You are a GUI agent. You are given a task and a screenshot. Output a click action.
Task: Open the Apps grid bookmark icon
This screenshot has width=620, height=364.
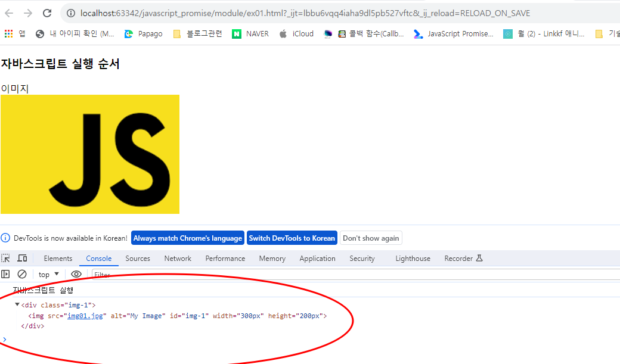9,34
